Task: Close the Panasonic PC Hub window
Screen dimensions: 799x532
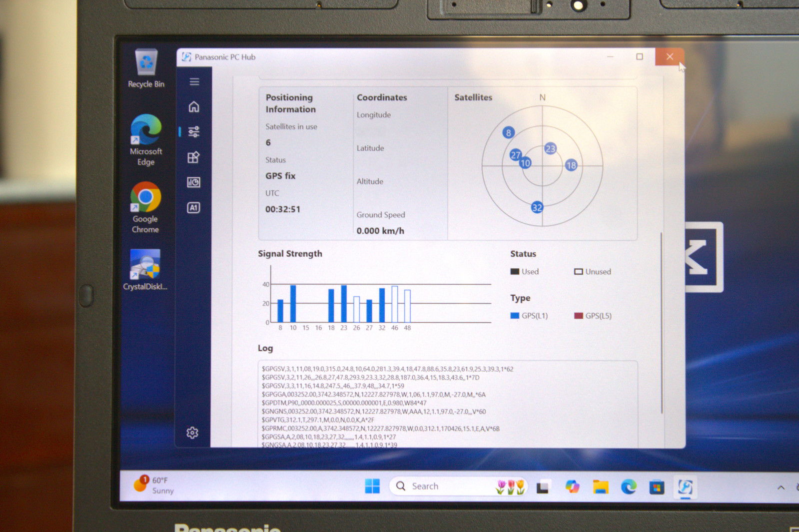Action: tap(670, 56)
